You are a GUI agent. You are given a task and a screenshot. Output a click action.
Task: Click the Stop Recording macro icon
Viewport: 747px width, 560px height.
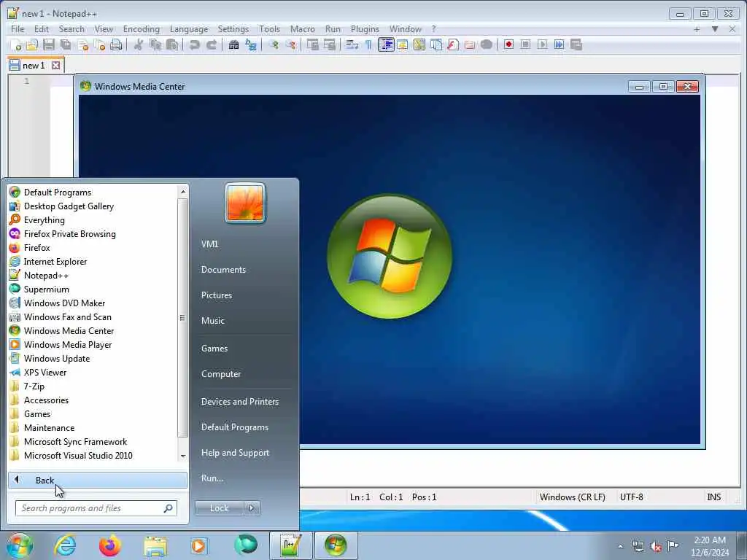[x=525, y=44]
